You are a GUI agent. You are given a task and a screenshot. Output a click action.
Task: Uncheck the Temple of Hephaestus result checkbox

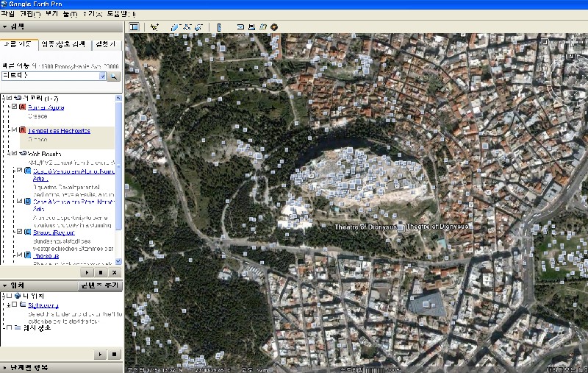tap(14, 131)
